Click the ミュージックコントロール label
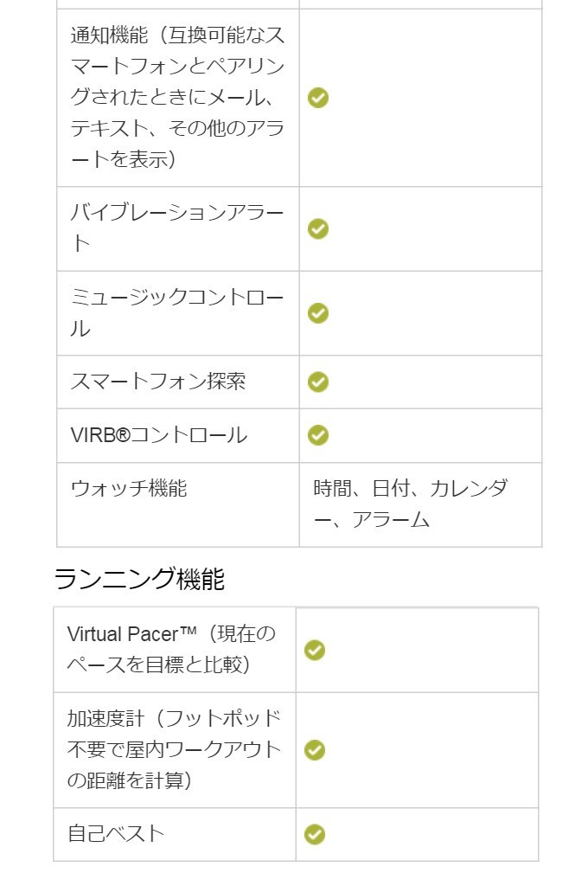This screenshot has height=873, width=588. pos(177,313)
